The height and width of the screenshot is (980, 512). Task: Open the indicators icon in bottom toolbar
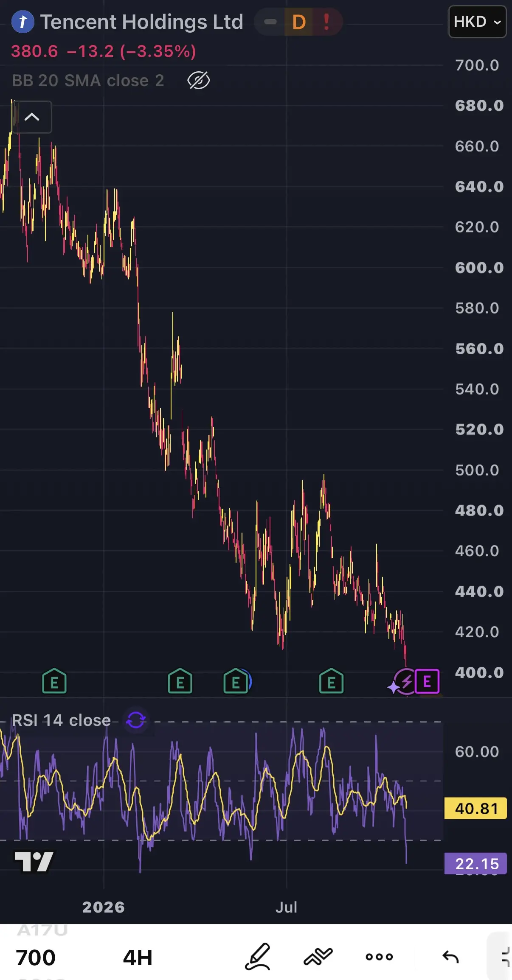(x=318, y=957)
